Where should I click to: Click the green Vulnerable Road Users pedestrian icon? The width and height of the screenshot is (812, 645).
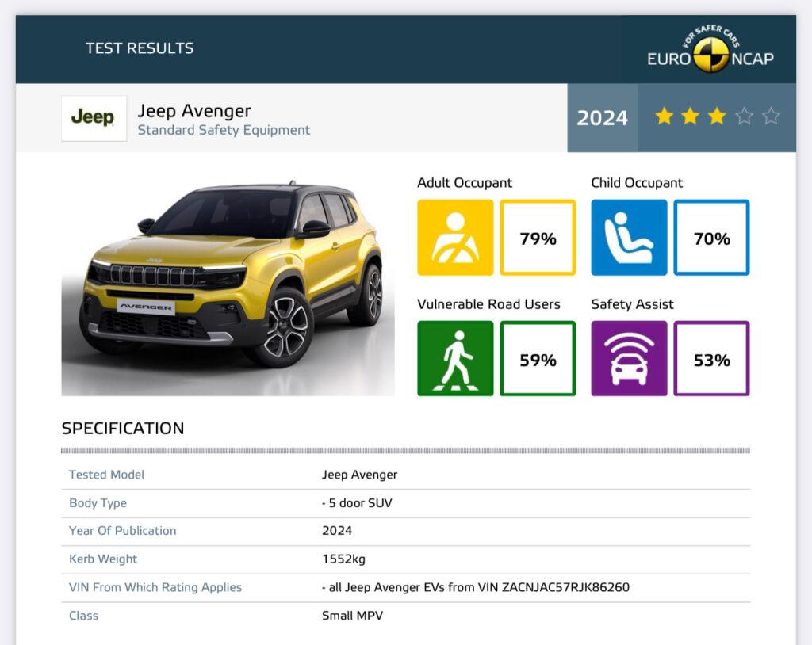pos(455,359)
